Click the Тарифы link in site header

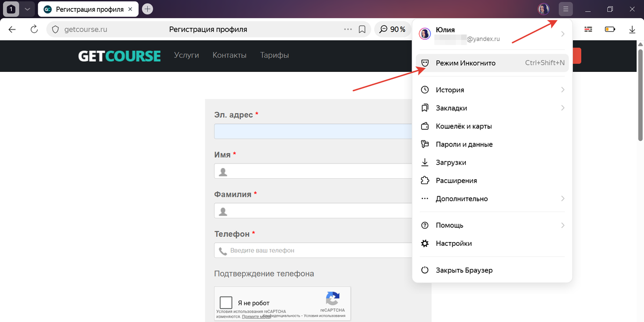(274, 55)
